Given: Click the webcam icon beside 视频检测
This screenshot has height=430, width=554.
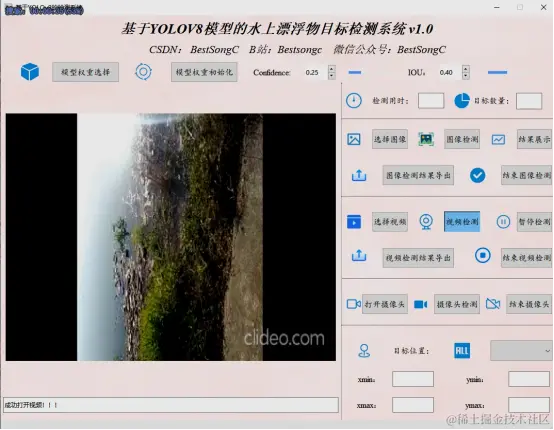Looking at the screenshot, I should (x=426, y=222).
